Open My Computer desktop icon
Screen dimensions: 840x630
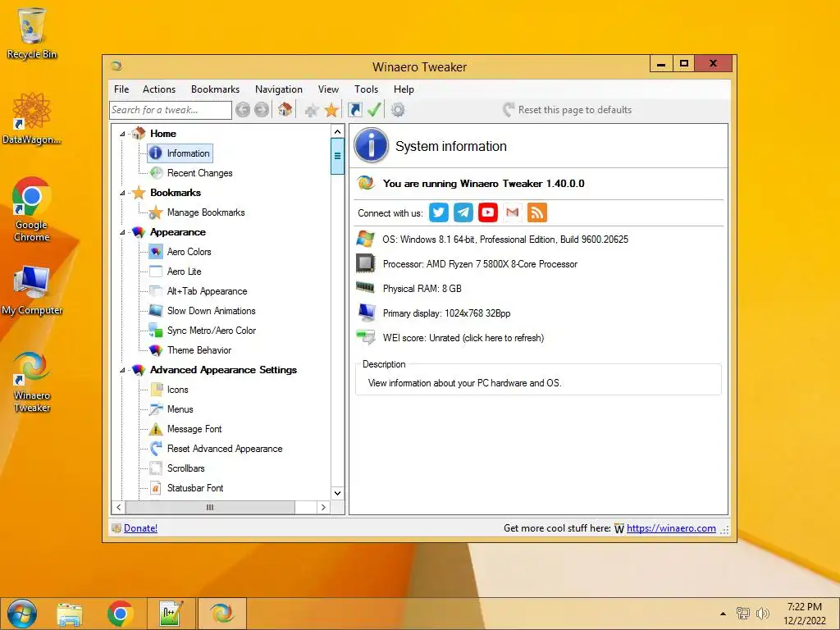(32, 290)
